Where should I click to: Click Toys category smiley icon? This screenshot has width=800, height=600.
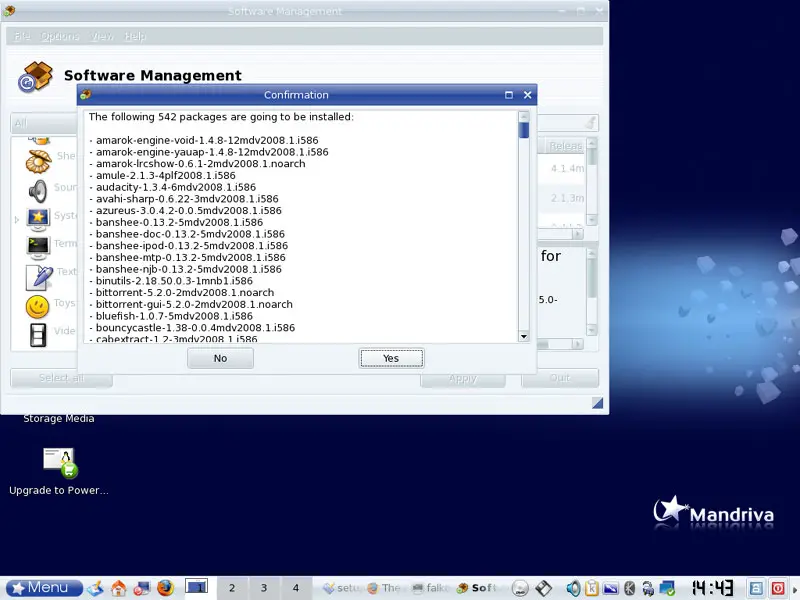pyautogui.click(x=37, y=306)
